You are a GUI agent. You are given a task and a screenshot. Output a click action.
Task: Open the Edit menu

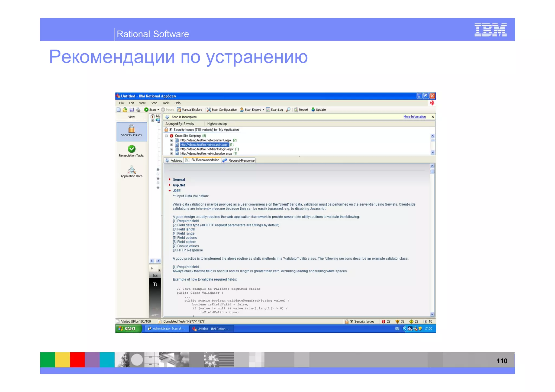(x=131, y=103)
